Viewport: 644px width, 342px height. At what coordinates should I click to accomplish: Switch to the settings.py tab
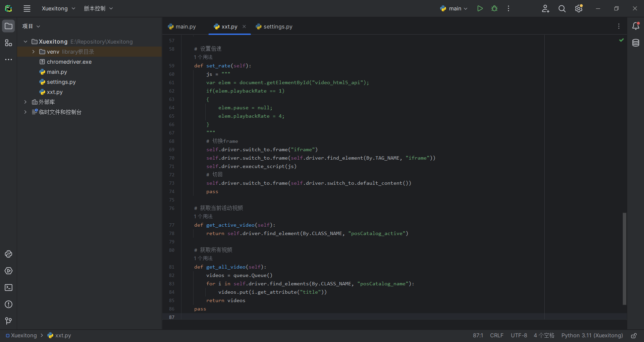(x=274, y=26)
